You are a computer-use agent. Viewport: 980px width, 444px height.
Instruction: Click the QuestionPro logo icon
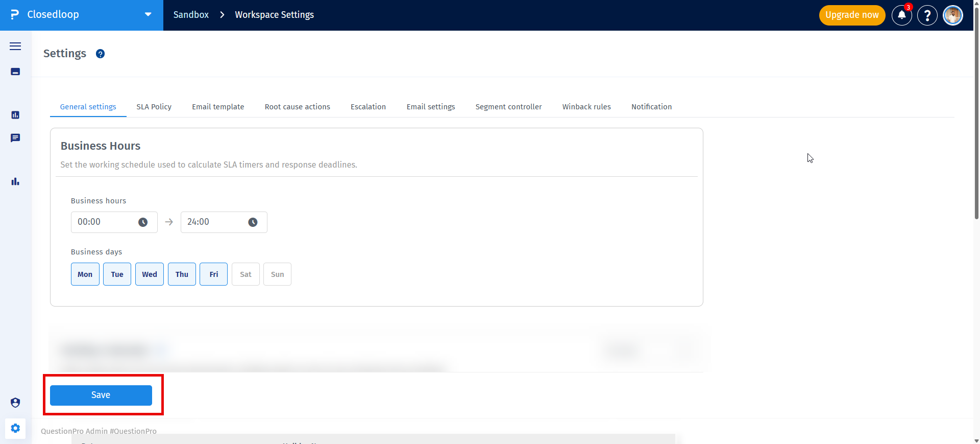click(15, 15)
